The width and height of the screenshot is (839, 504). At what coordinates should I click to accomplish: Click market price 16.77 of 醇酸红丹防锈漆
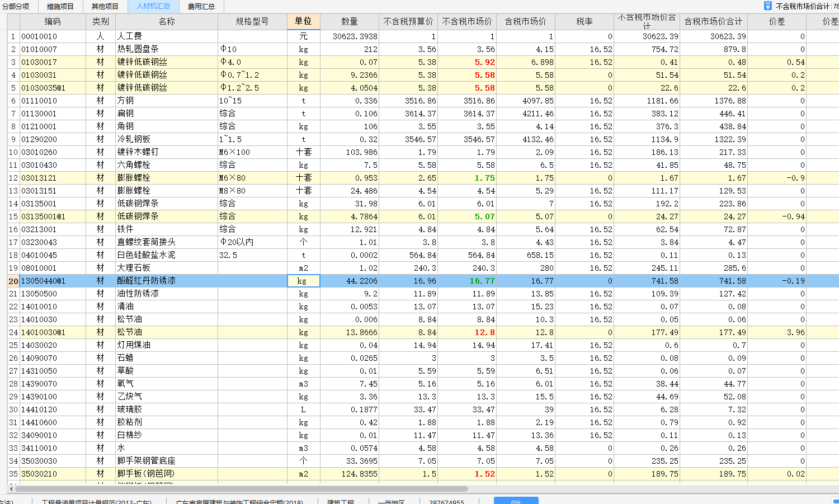point(467,281)
